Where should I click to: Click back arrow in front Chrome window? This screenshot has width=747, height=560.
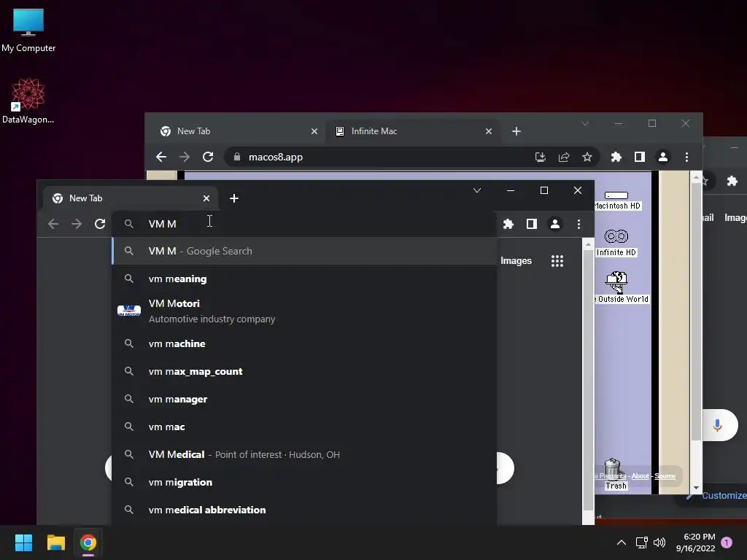[53, 224]
